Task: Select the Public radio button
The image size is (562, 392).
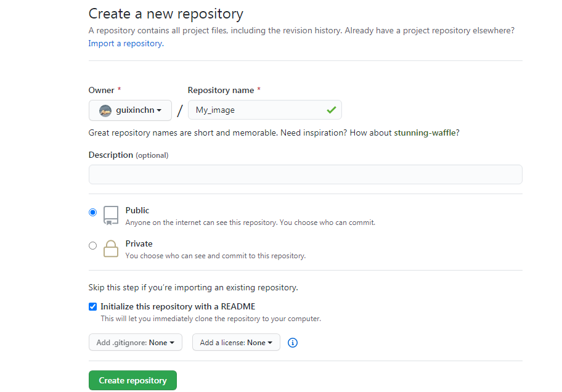Action: coord(93,213)
